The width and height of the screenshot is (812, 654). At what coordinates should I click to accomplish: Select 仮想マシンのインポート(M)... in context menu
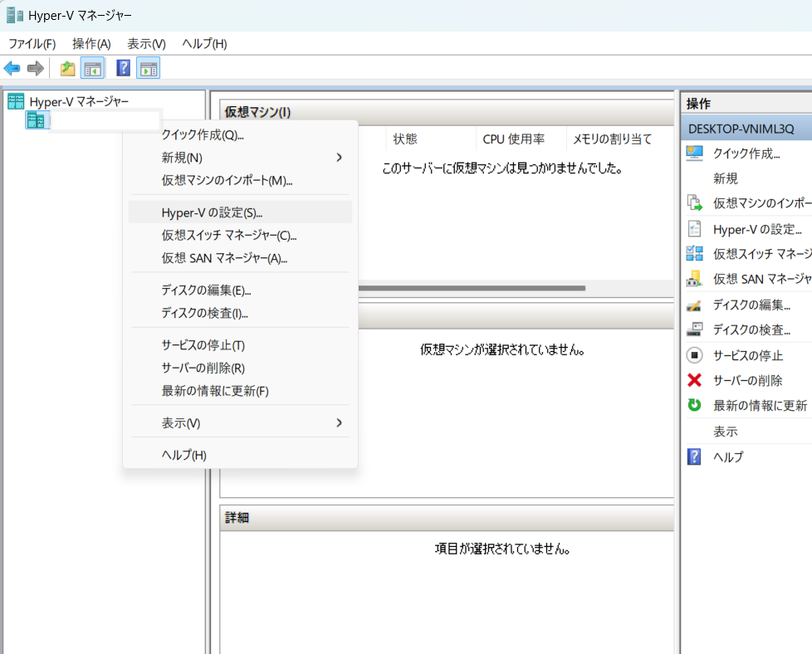pyautogui.click(x=227, y=180)
